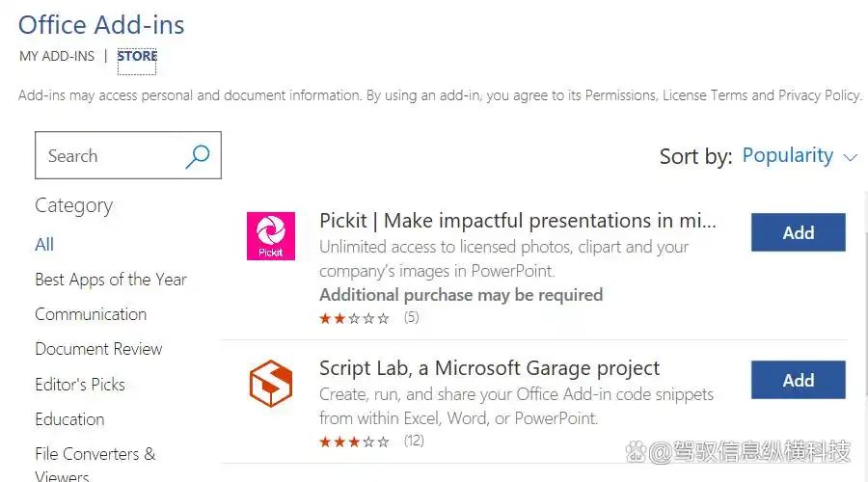The height and width of the screenshot is (482, 868).
Task: Add the Pickit add-in
Action: pyautogui.click(x=799, y=232)
